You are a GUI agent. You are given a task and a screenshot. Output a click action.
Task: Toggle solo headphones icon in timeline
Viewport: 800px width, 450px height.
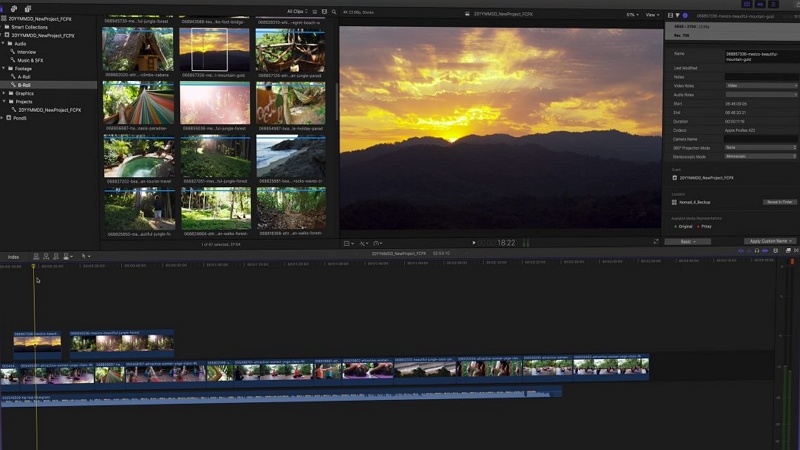pyautogui.click(x=757, y=251)
